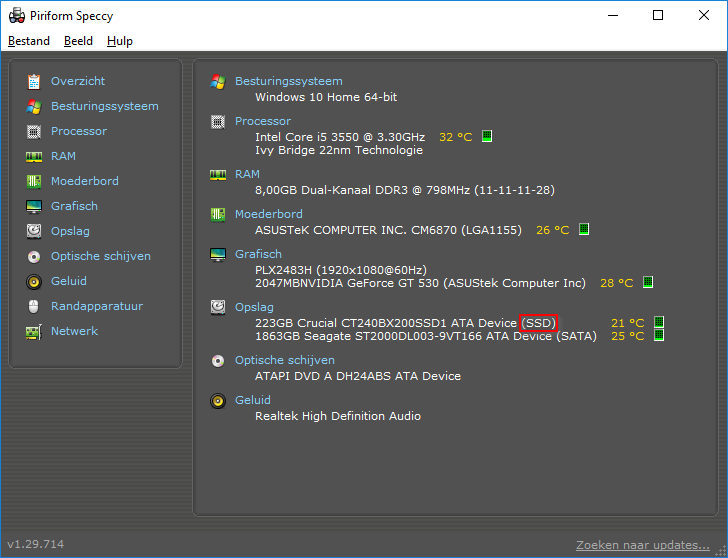Click the Netwerk icon in sidebar
This screenshot has width=728, height=558.
pos(34,331)
